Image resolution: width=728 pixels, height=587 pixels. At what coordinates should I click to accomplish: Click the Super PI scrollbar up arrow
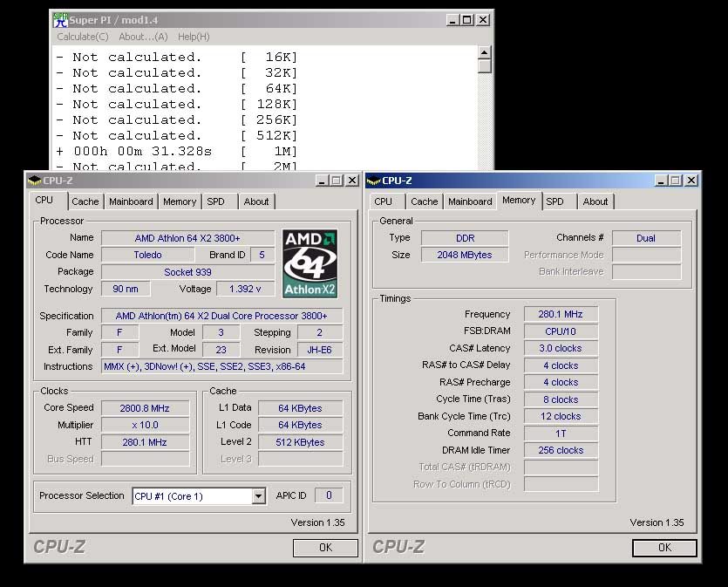pyautogui.click(x=484, y=52)
